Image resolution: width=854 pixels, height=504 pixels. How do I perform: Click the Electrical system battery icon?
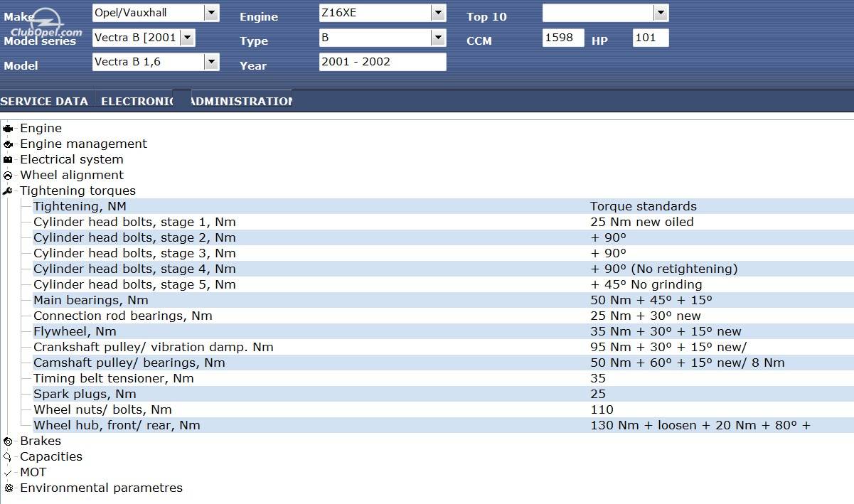8,160
